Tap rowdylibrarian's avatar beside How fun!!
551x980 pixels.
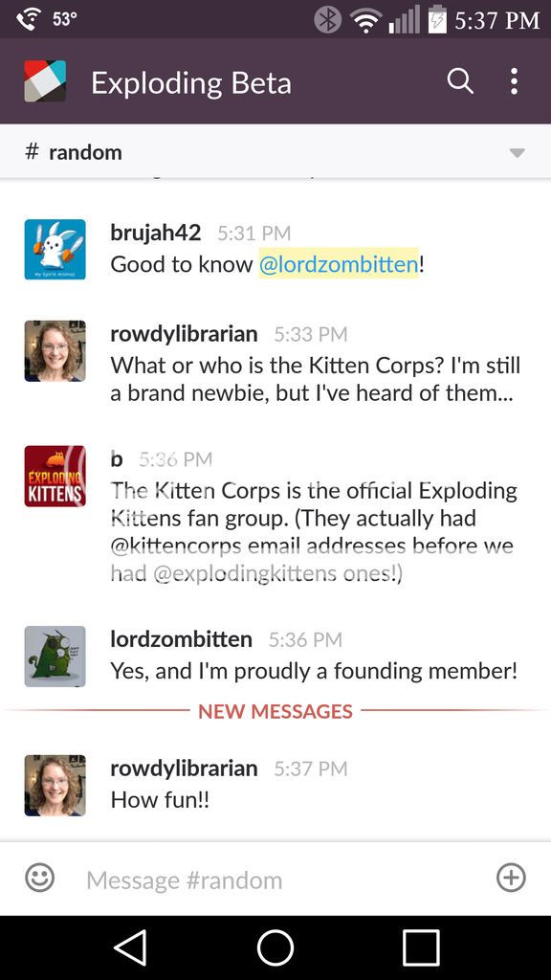coord(55,785)
